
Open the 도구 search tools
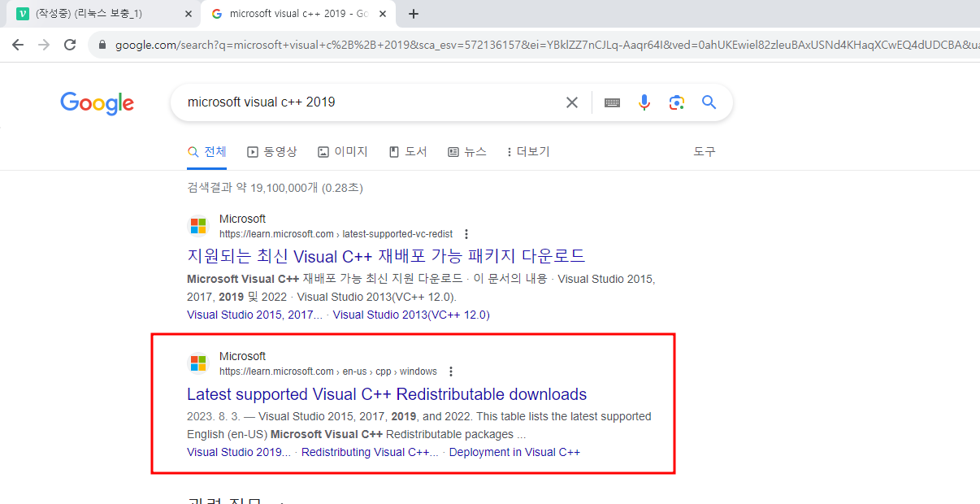point(705,152)
